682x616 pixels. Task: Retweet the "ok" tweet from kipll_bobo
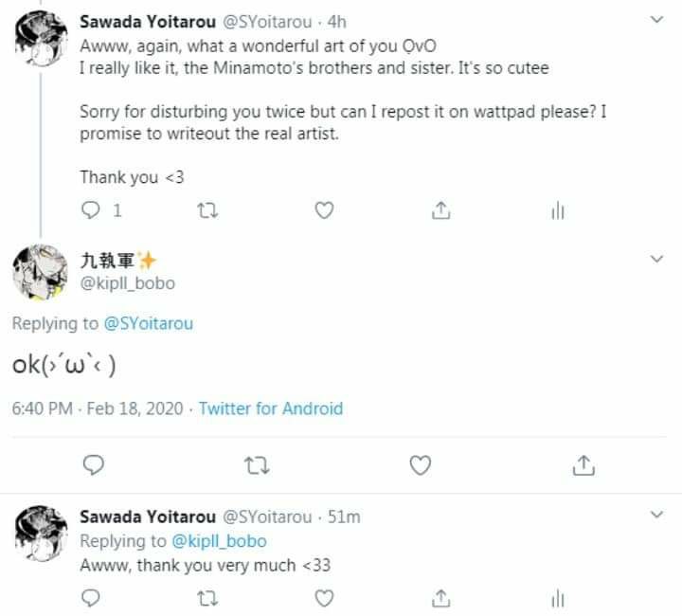point(257,464)
